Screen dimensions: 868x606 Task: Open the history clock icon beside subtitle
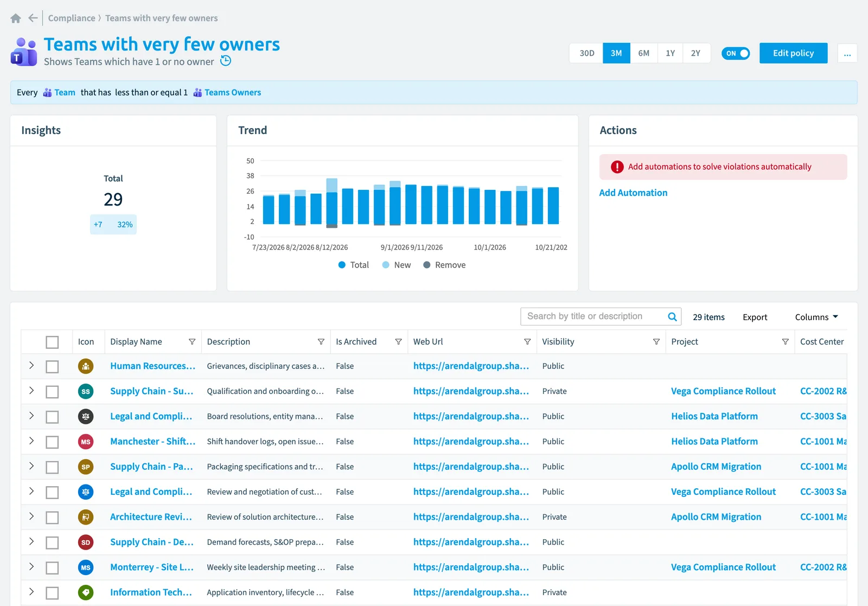click(x=226, y=61)
